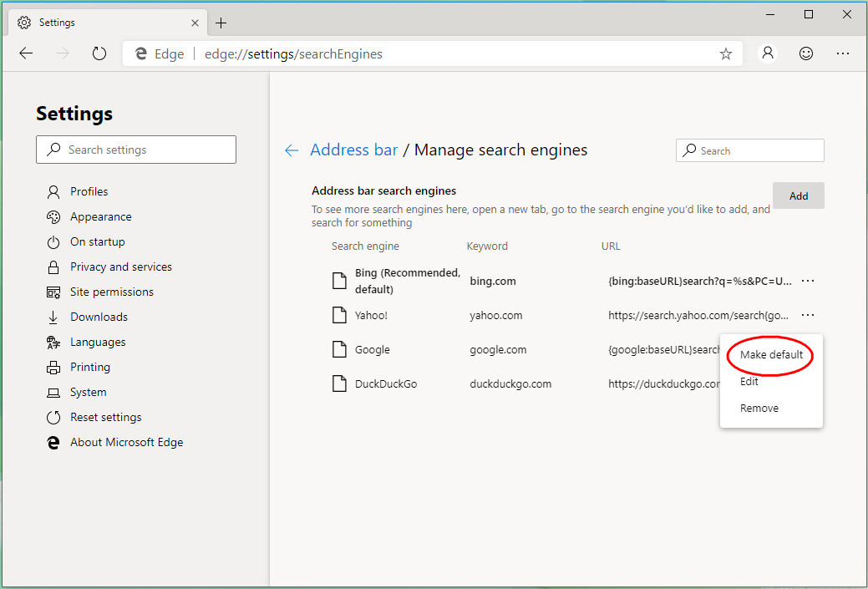Minimize the Edge window
The width and height of the screenshot is (868, 589).
click(770, 15)
